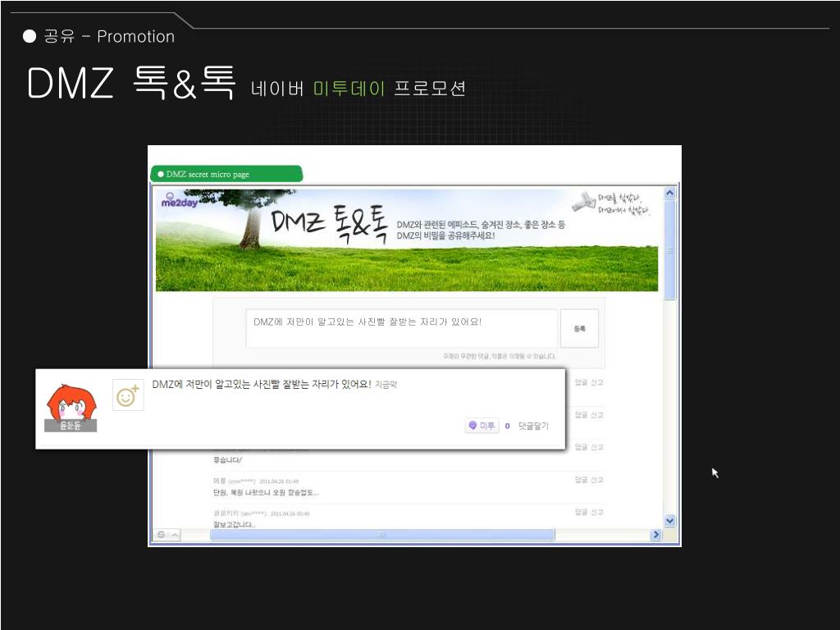Click the me2day logo in the banner
Viewport: 840px width, 630px height.
(179, 200)
